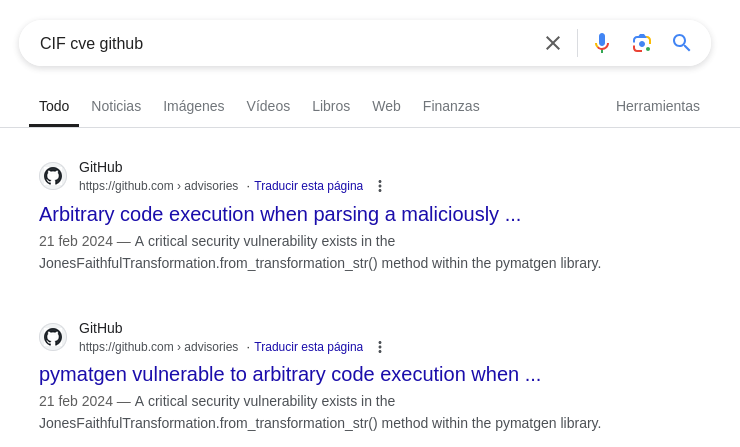740x447 pixels.
Task: Switch to the Imágenes tab
Action: 194,106
